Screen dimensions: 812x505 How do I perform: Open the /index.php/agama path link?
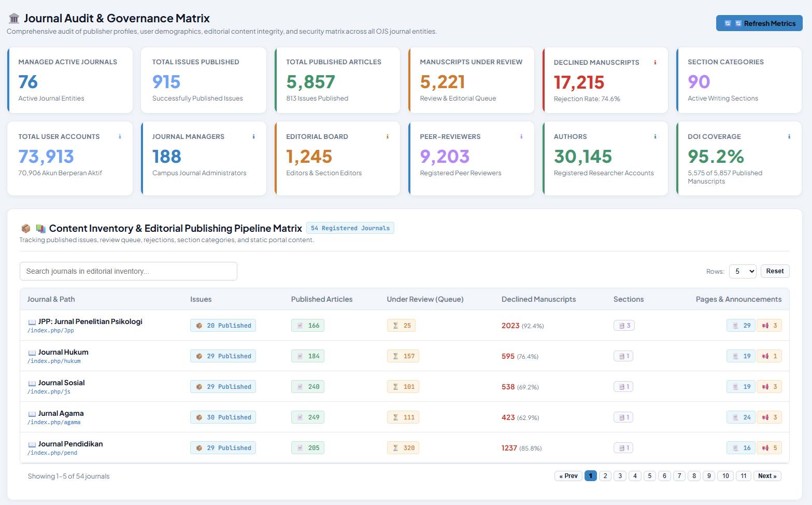pos(54,422)
